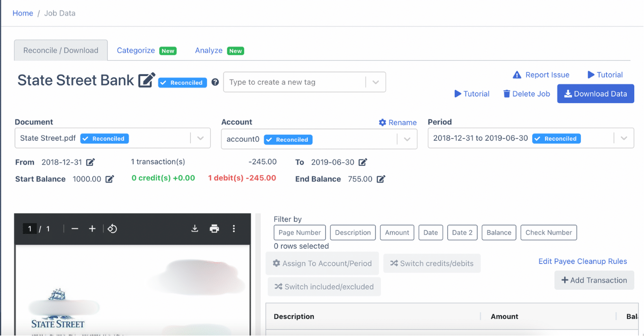Filter by Balance

pyautogui.click(x=499, y=233)
